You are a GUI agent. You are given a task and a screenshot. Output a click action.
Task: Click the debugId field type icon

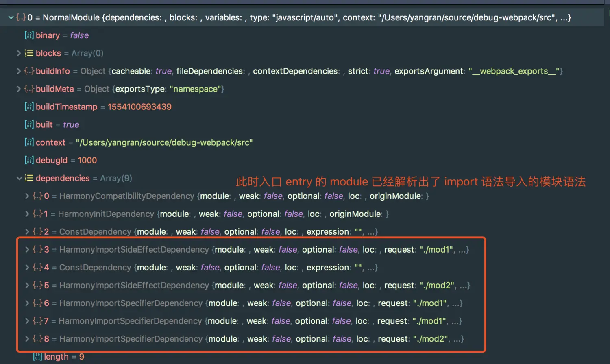[x=29, y=161]
